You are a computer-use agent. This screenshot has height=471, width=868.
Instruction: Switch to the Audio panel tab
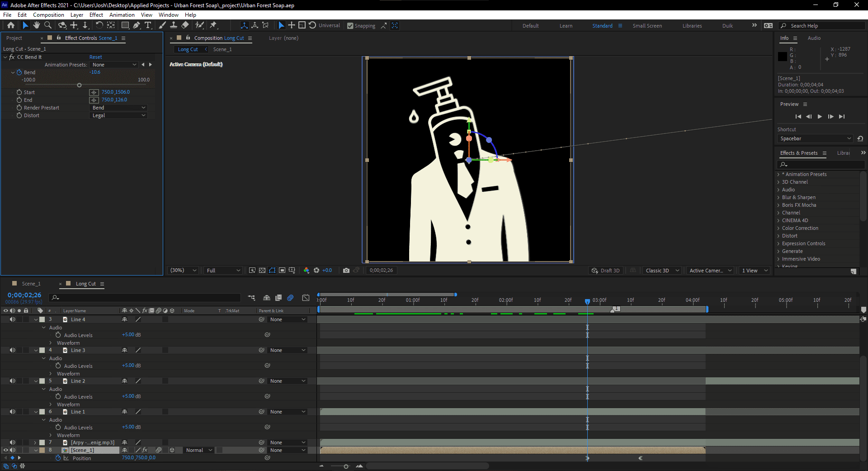(814, 38)
